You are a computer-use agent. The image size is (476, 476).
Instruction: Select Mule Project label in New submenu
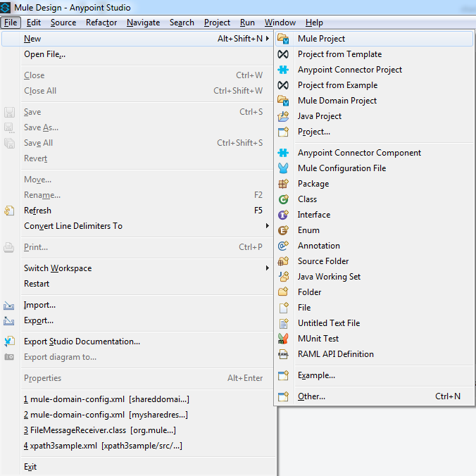pyautogui.click(x=322, y=39)
